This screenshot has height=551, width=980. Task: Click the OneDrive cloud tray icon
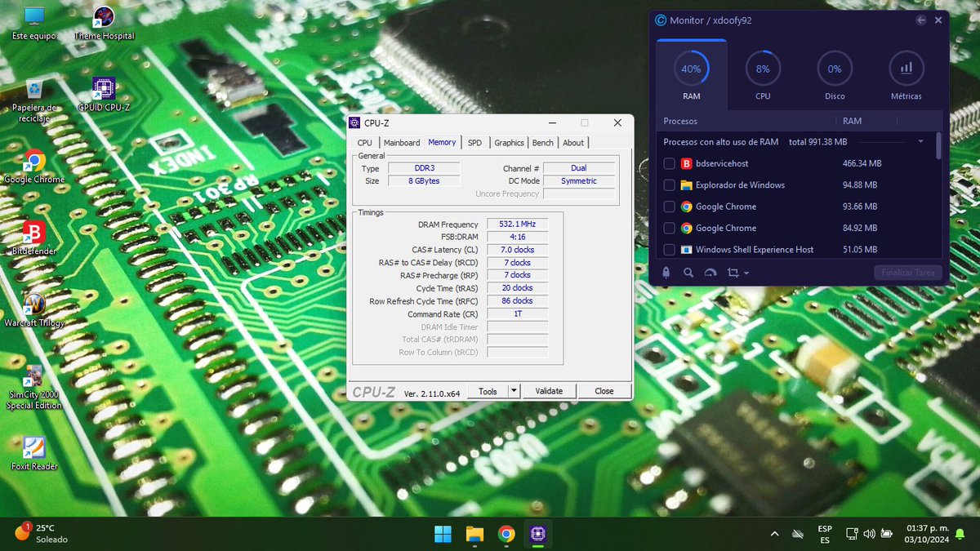798,535
